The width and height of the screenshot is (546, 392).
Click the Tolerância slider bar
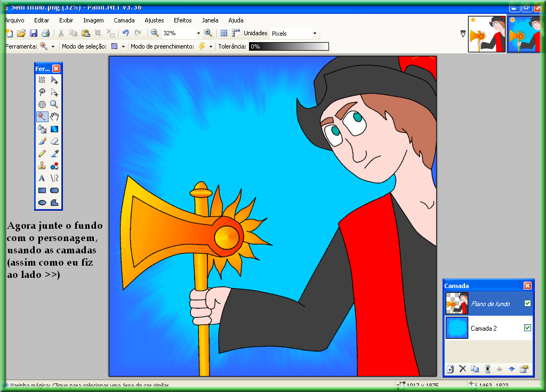288,46
